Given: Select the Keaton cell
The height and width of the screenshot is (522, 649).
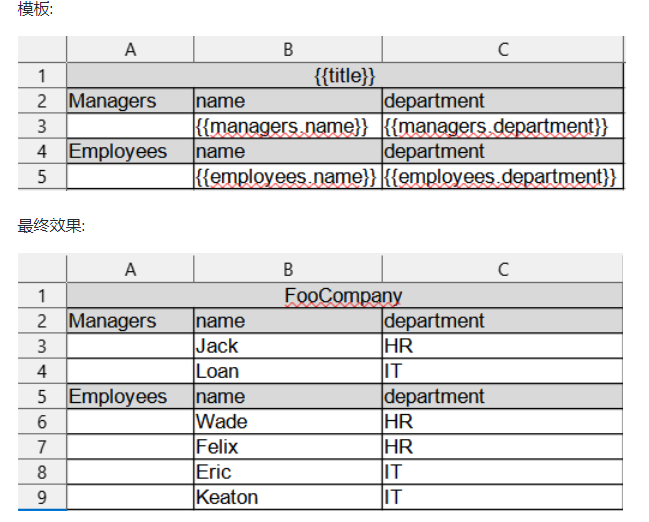Looking at the screenshot, I should point(287,497).
